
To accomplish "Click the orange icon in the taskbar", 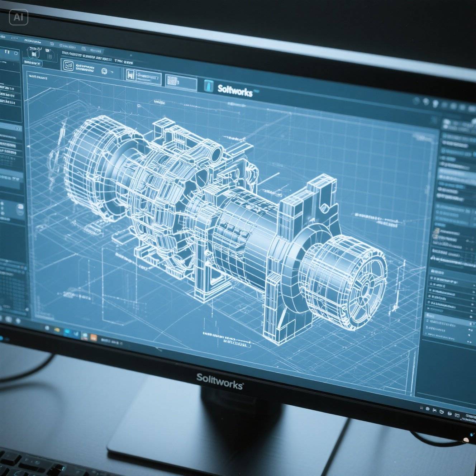I will coord(93,337).
